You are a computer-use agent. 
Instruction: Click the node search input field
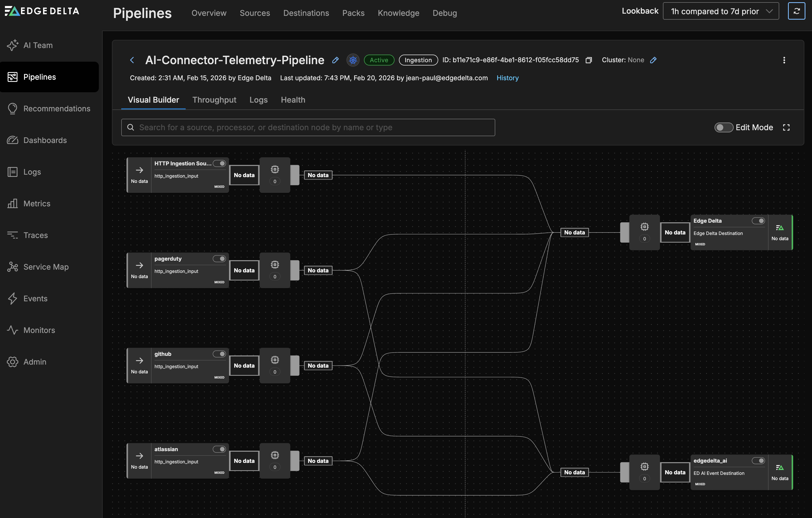(308, 127)
